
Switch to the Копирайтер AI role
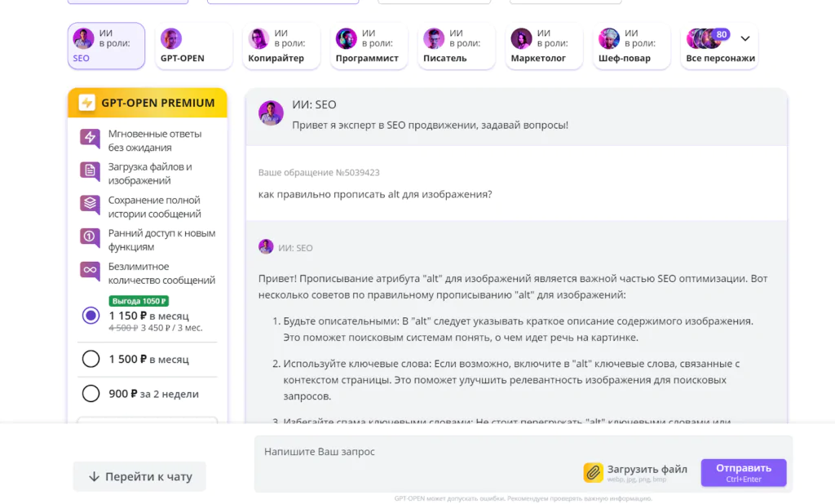[x=281, y=46]
